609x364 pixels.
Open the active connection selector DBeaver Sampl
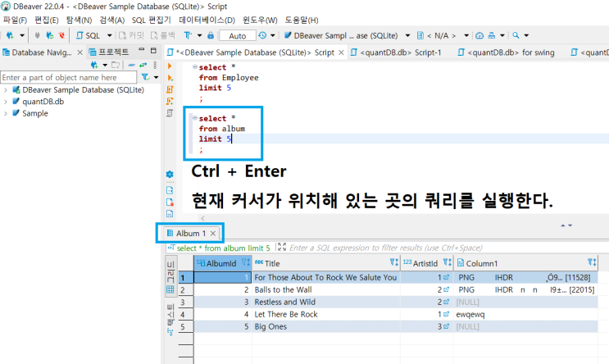point(347,35)
